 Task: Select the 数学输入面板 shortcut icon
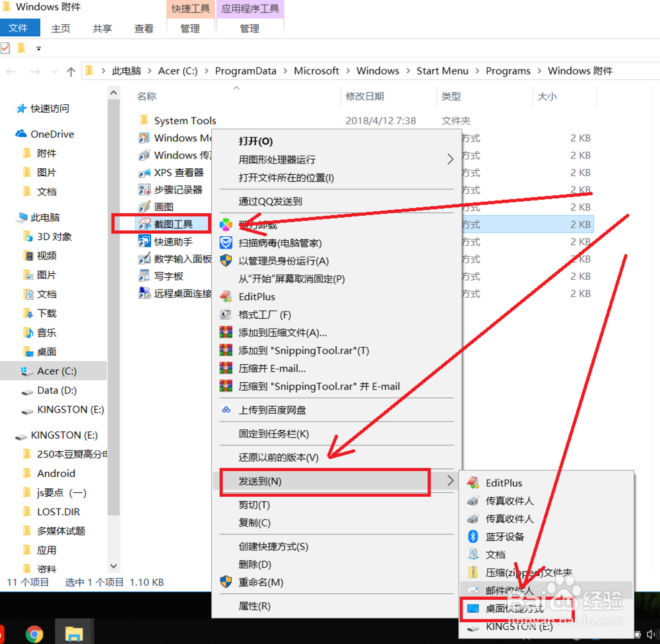click(x=145, y=259)
